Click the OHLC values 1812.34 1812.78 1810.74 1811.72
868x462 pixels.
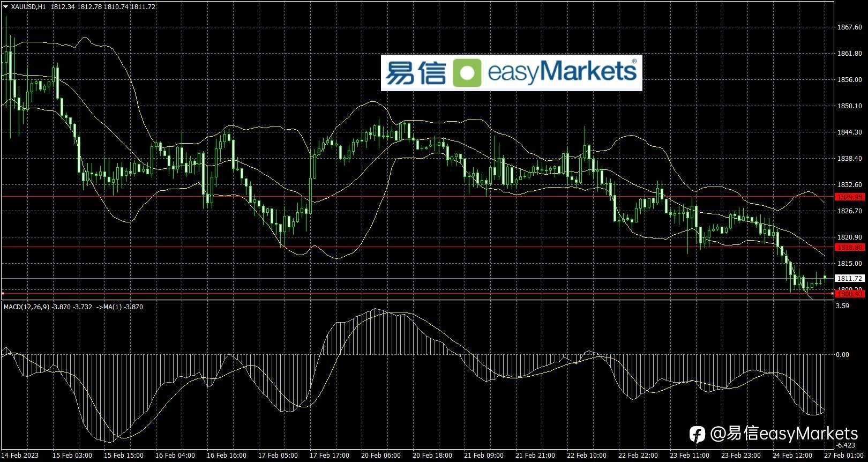point(103,7)
